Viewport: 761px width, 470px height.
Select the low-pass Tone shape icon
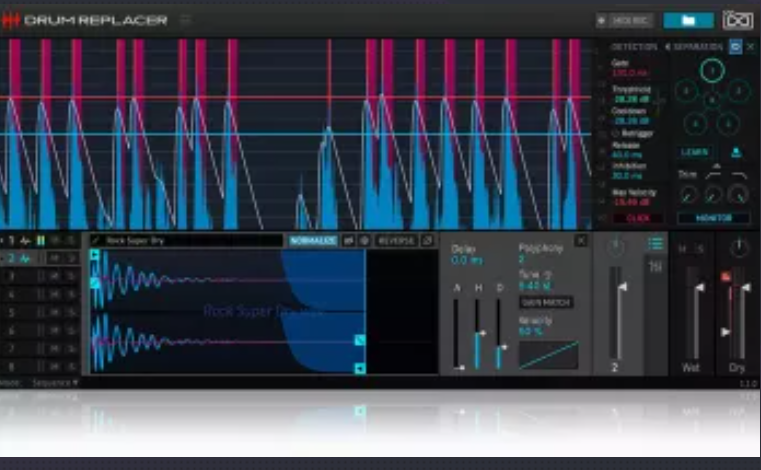[739, 174]
